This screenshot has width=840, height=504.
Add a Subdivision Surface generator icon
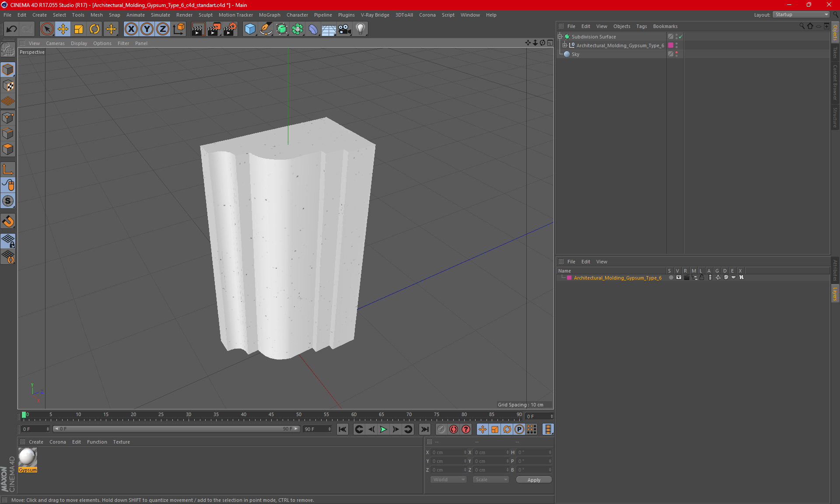(x=282, y=29)
